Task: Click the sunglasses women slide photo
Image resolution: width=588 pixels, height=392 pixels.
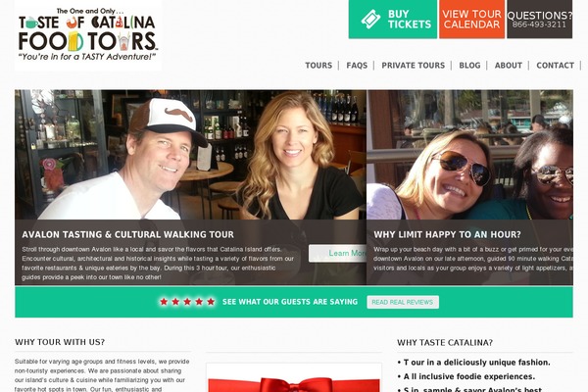Action: coord(469,155)
